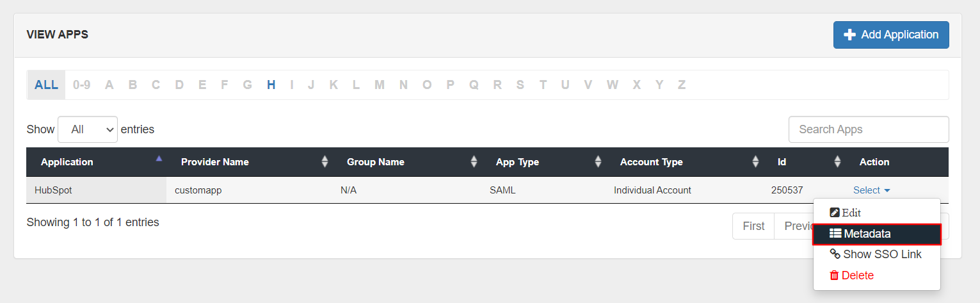The width and height of the screenshot is (980, 303).
Task: Sort by Application column
Action: [96, 162]
